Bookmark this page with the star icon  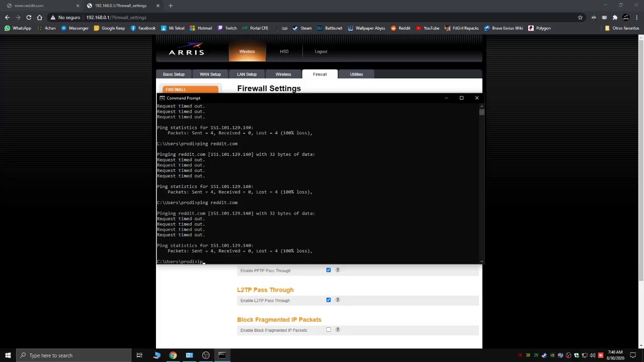580,18
